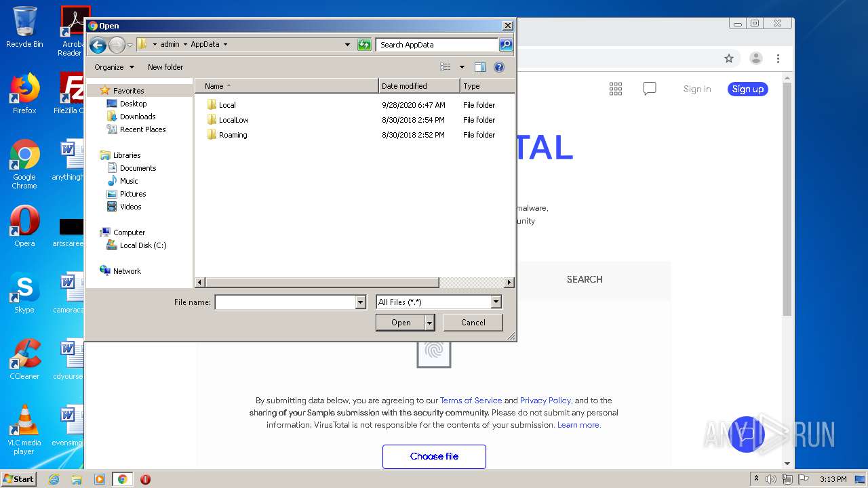Select Libraries in navigation pane
Viewport: 868px width, 488px height.
coord(127,155)
